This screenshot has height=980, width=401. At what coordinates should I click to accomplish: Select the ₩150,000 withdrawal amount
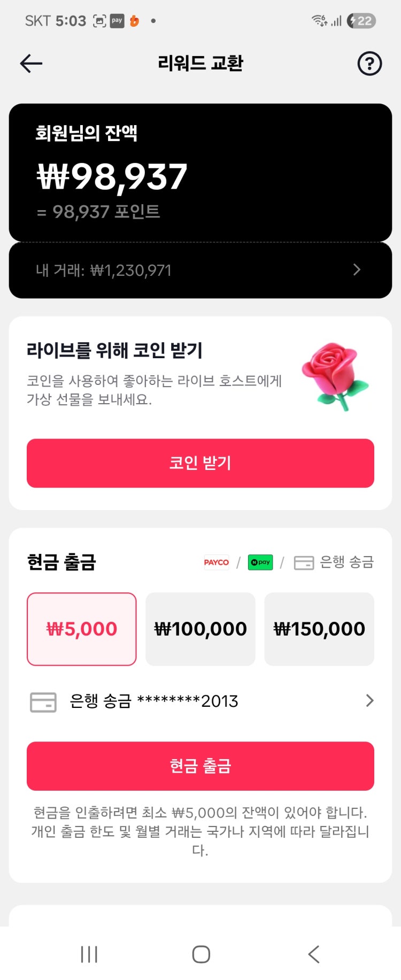319,629
